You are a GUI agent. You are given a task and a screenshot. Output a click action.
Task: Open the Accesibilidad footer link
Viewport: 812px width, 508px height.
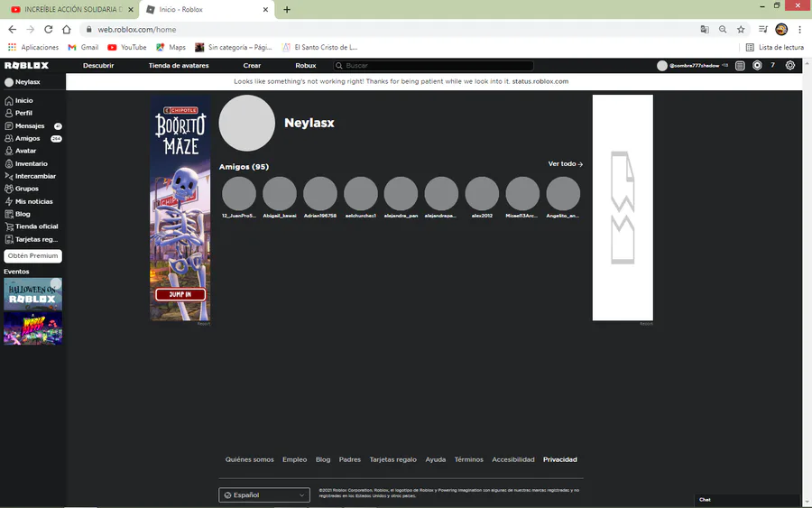pyautogui.click(x=513, y=459)
